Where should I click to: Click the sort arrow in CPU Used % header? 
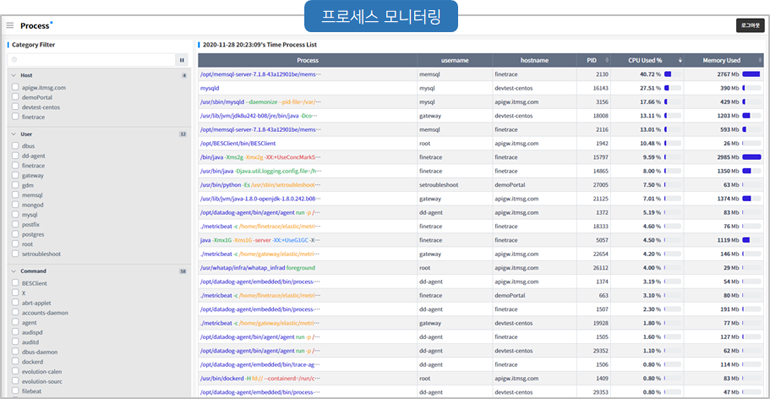pos(680,60)
